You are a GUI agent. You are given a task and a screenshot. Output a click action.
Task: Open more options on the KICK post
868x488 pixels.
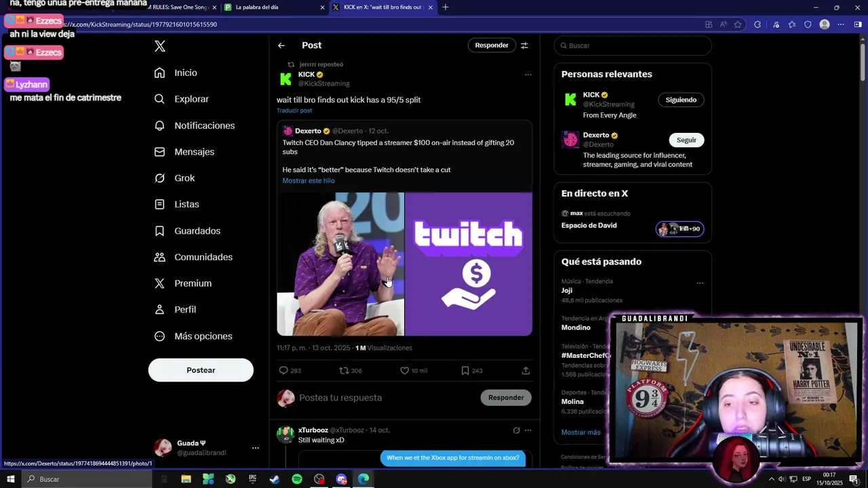[528, 75]
